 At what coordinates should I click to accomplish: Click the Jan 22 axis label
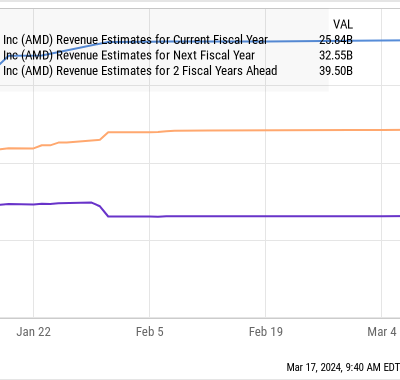point(33,332)
